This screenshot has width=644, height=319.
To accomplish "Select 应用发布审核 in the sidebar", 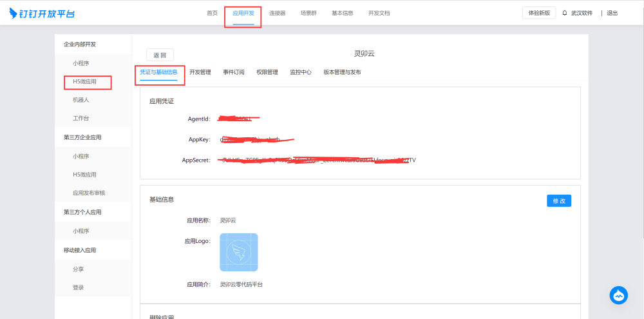I will click(x=89, y=193).
